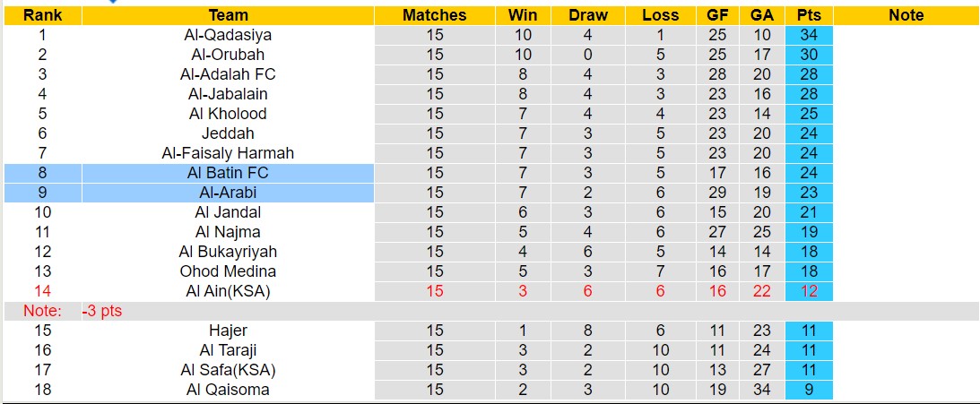Click Al-Qadasiya's 34 points cell
The image size is (980, 404).
[x=809, y=35]
